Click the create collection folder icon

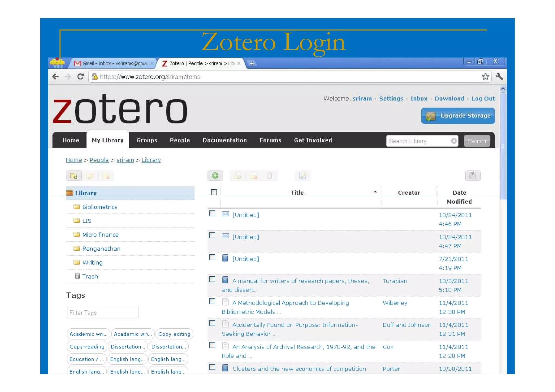(x=74, y=176)
